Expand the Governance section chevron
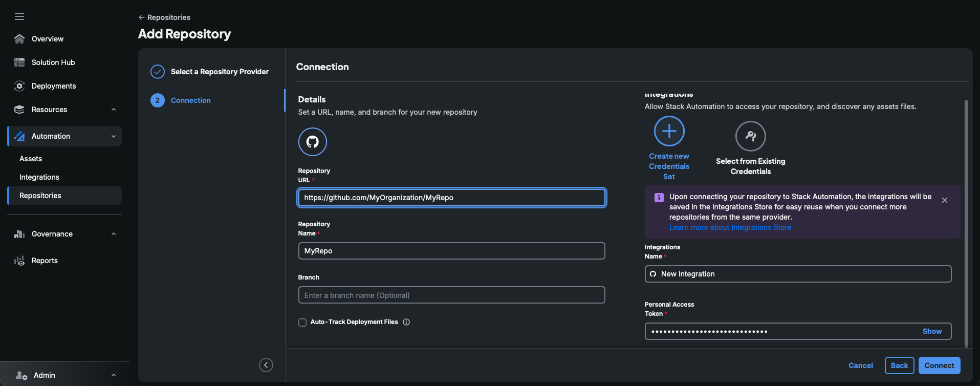 tap(114, 234)
